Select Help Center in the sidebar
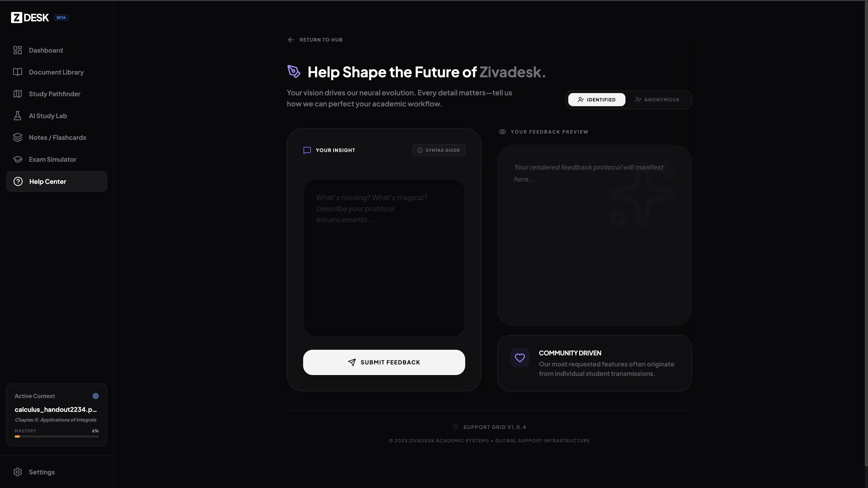 click(57, 181)
